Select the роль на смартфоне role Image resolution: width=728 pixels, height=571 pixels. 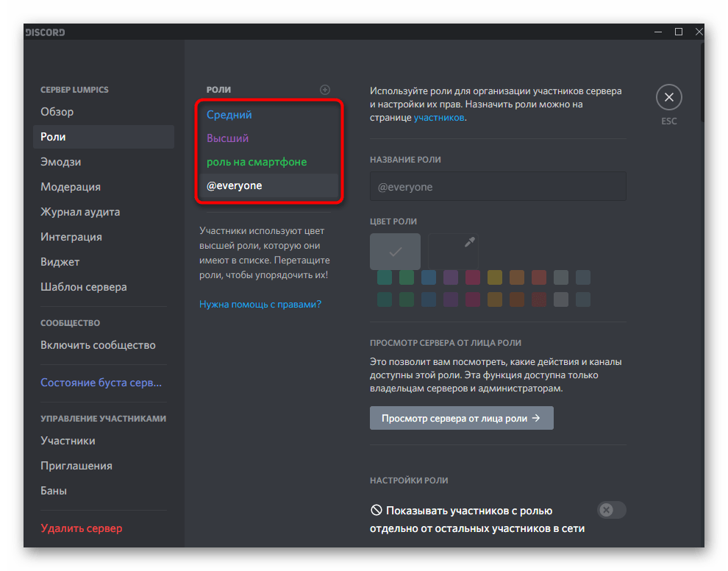pos(257,162)
